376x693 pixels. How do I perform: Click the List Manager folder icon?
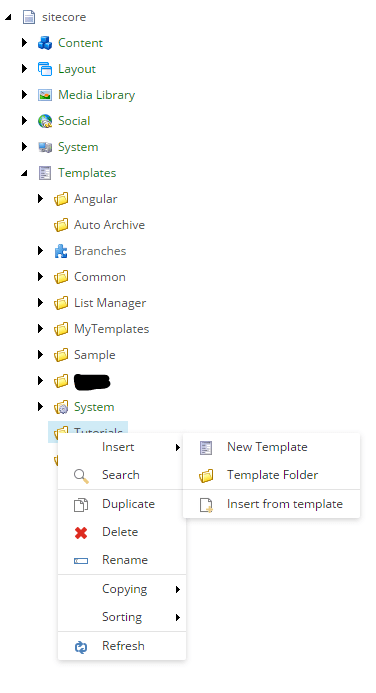coord(61,303)
